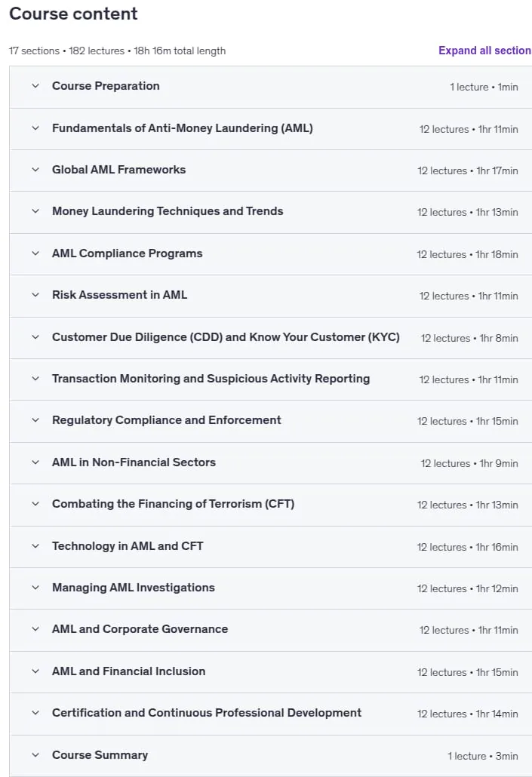
Task: Expand Combating the Financing of Terrorism chevron
Action: click(35, 504)
